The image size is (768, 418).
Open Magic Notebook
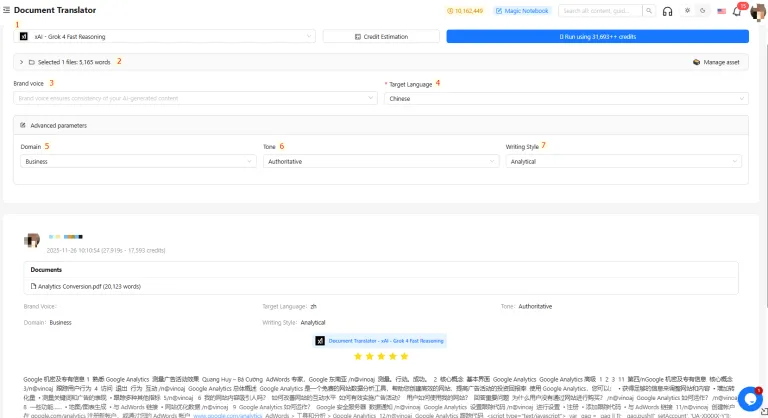click(522, 11)
